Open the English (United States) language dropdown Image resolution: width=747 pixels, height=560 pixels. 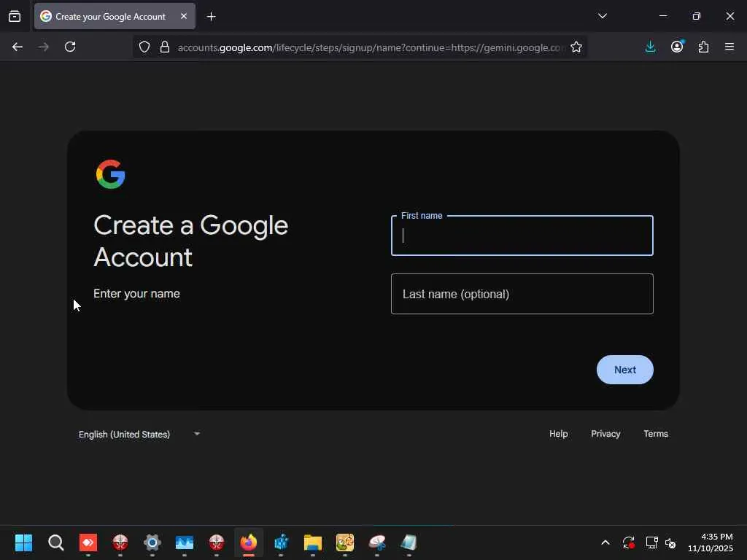pos(139,434)
